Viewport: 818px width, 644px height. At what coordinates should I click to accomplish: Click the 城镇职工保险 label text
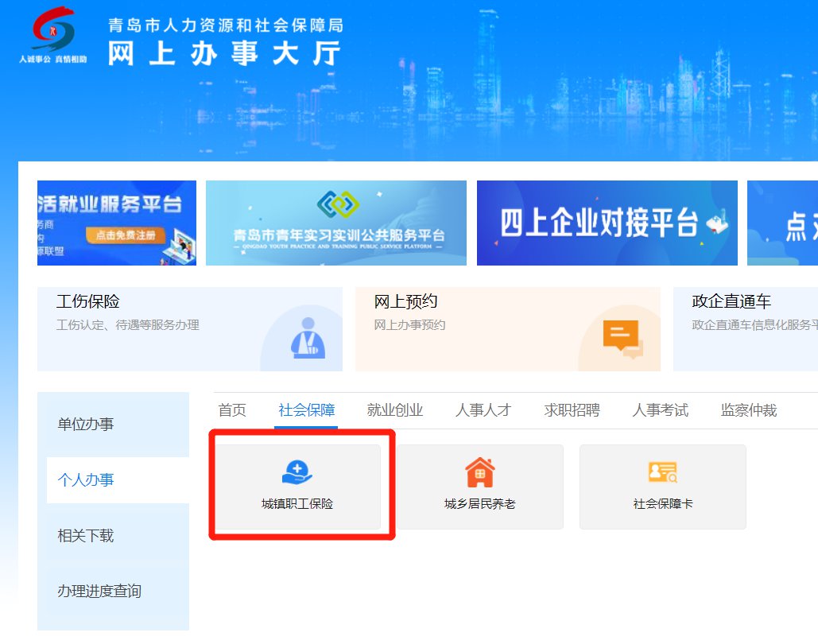297,503
